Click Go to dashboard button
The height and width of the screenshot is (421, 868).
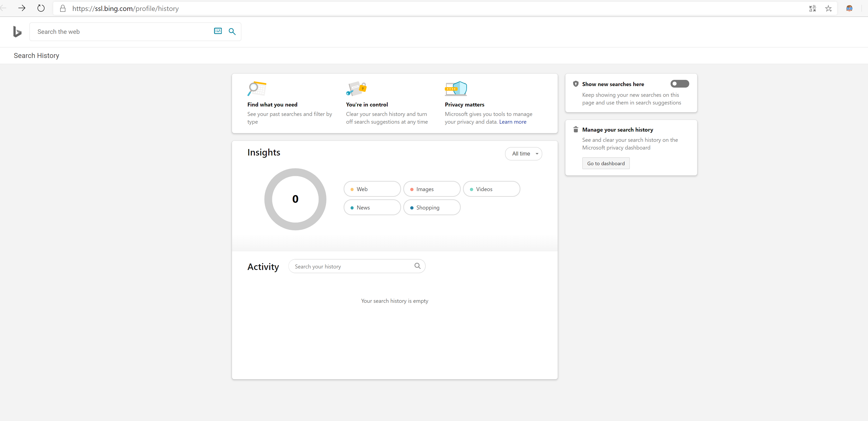pyautogui.click(x=605, y=163)
